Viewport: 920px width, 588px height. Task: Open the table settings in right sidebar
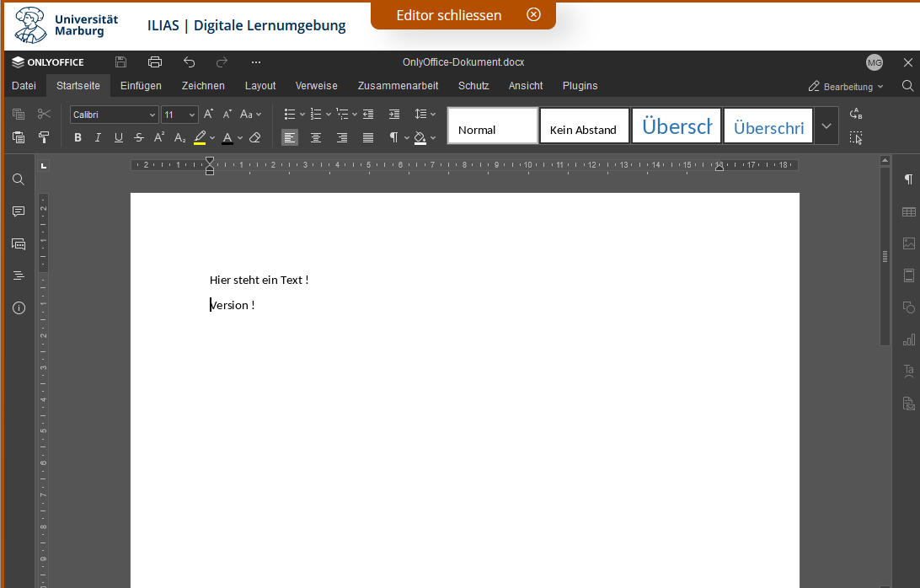click(908, 211)
